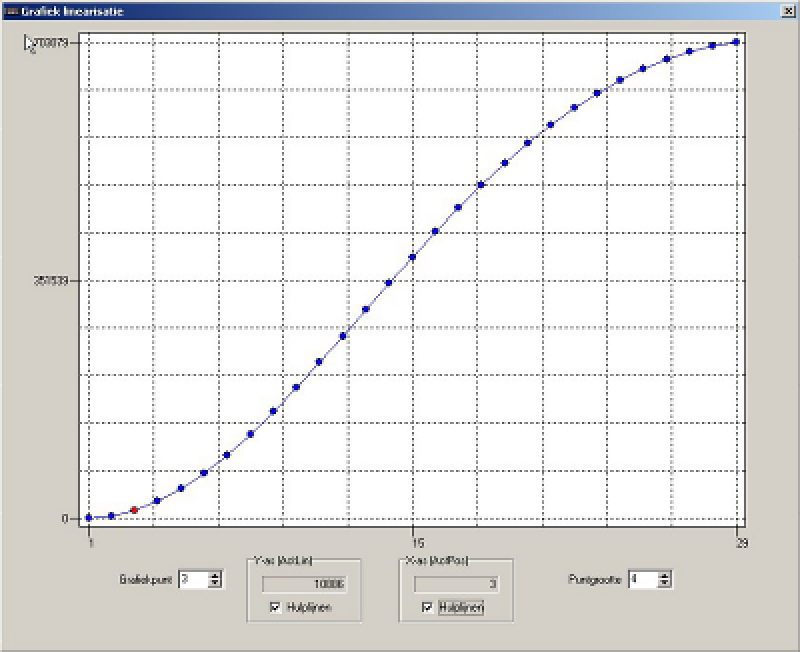800x652 pixels.
Task: Click the window icon in the title bar
Action: (x=10, y=10)
